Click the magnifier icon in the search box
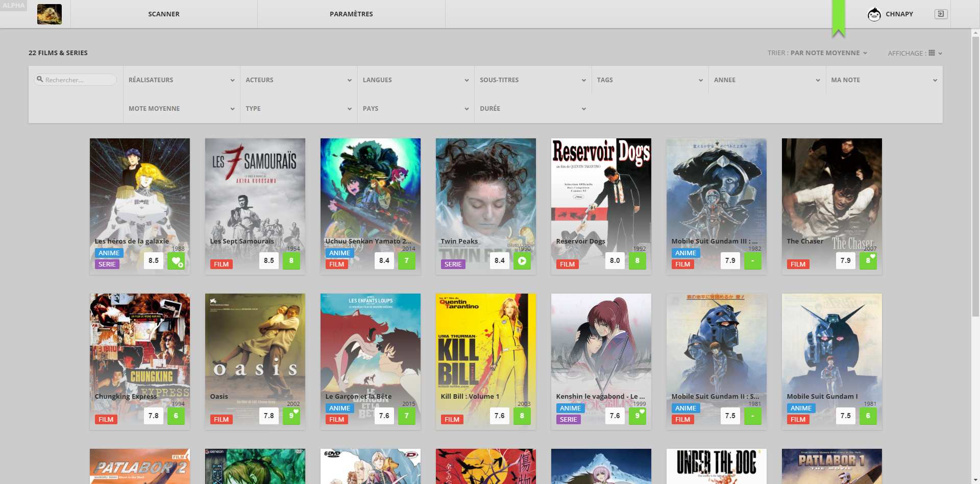This screenshot has width=980, height=484. pos(40,80)
